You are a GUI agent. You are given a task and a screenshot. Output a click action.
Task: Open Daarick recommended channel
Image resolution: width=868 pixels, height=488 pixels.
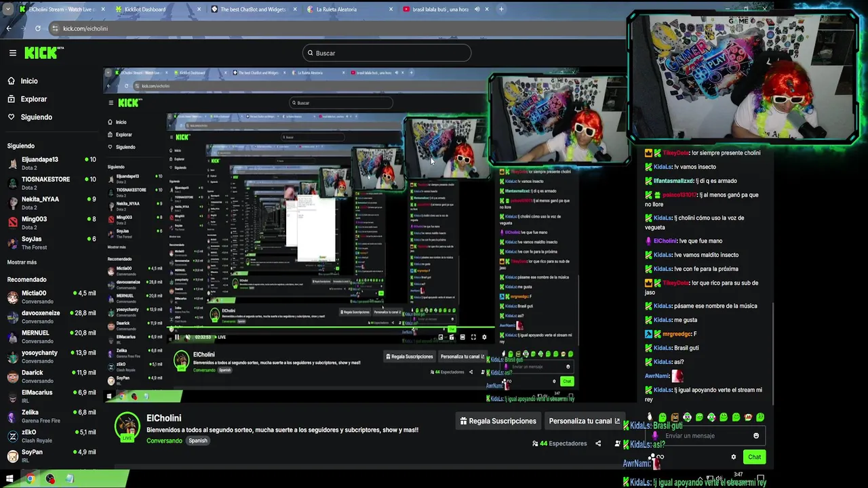52,376
